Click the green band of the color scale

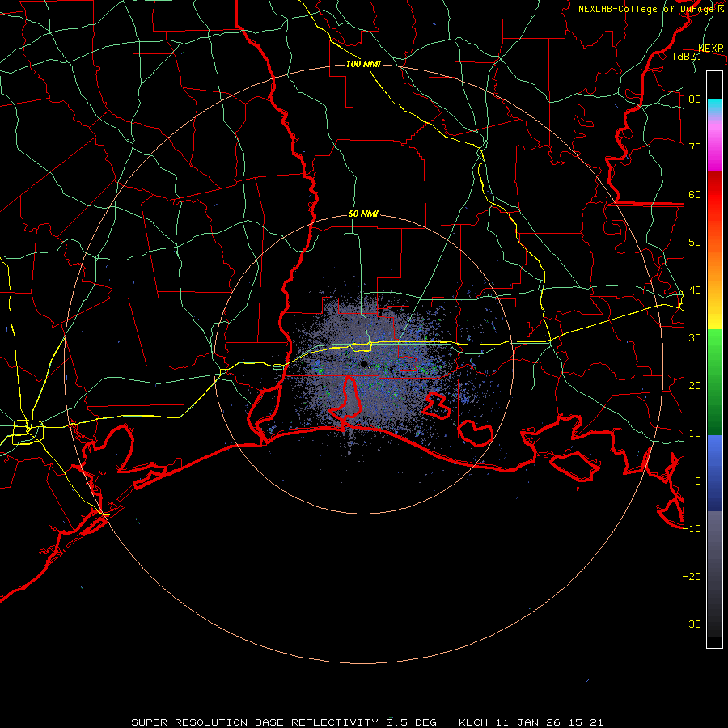(714, 382)
